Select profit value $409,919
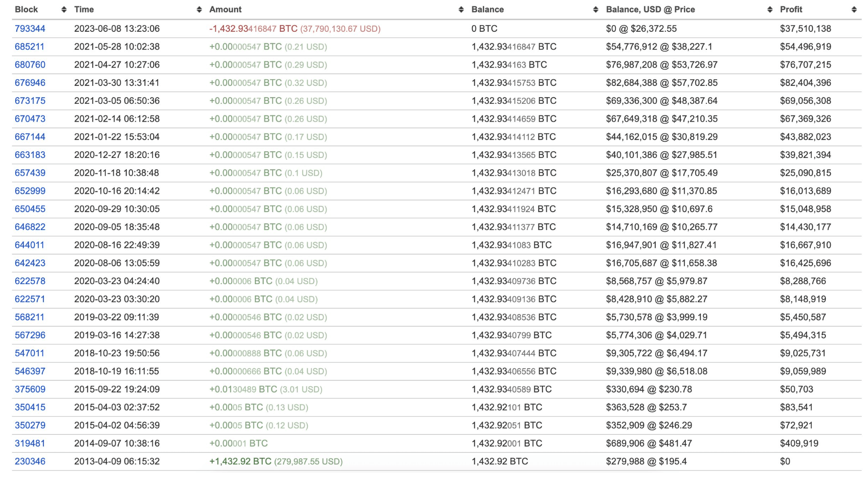 point(799,443)
